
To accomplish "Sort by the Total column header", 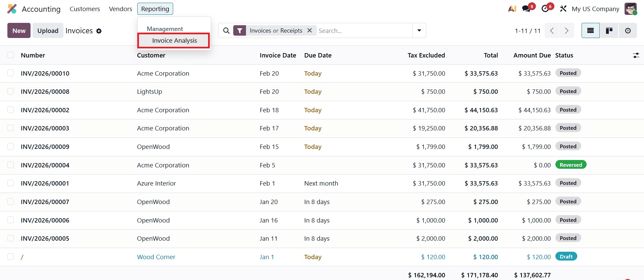I will pyautogui.click(x=491, y=55).
